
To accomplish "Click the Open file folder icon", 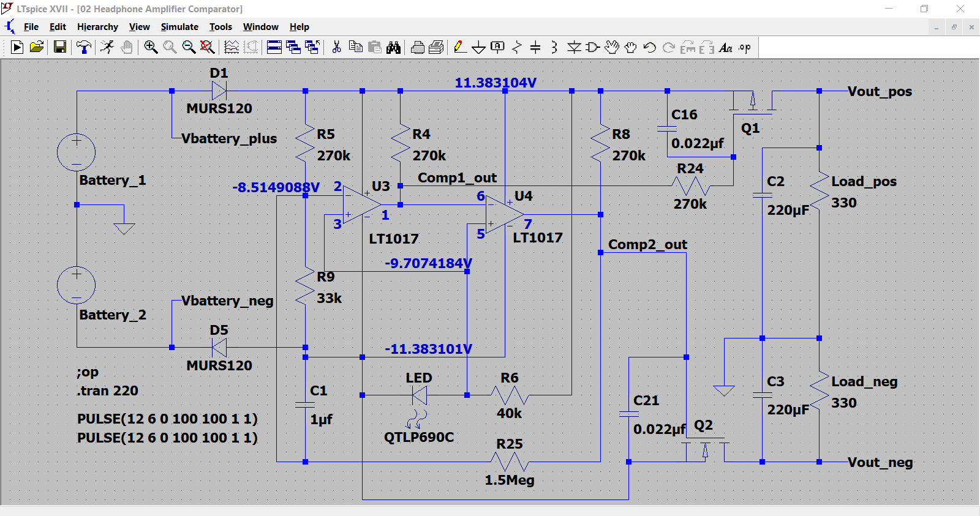I will click(x=37, y=47).
